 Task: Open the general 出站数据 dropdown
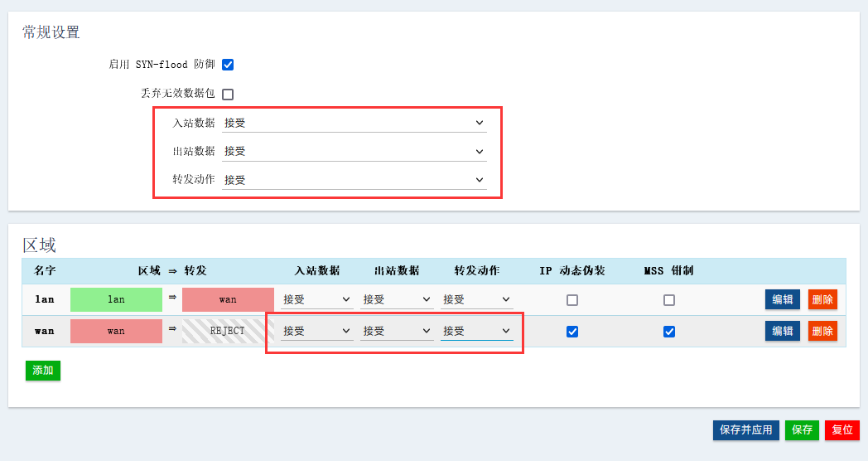[354, 151]
